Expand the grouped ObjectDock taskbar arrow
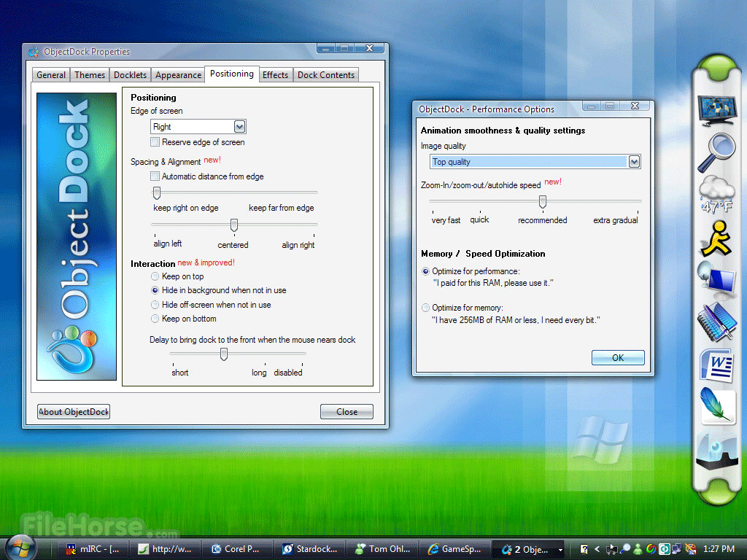This screenshot has width=747, height=560. 561,550
